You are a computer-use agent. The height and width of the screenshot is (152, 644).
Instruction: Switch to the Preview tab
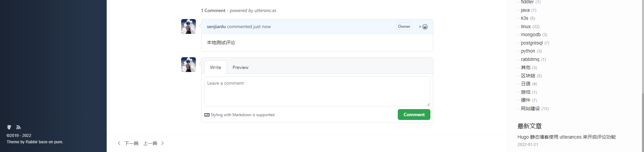tap(240, 67)
